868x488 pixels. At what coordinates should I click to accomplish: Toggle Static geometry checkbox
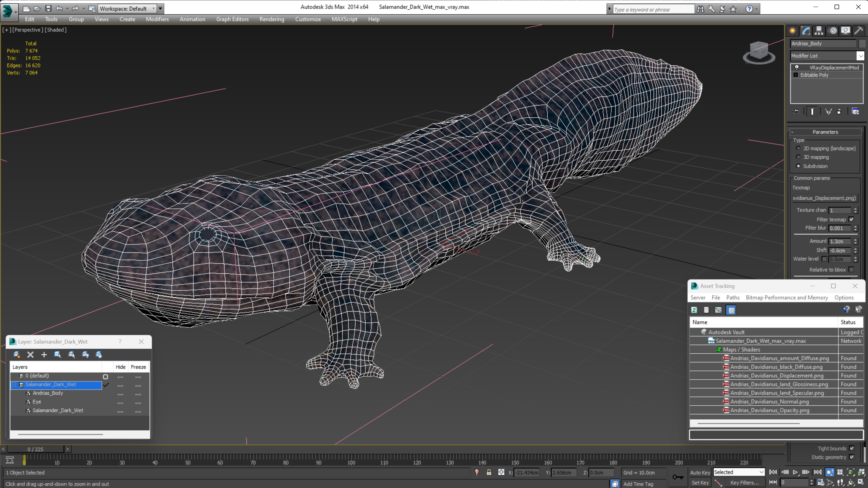pyautogui.click(x=852, y=457)
